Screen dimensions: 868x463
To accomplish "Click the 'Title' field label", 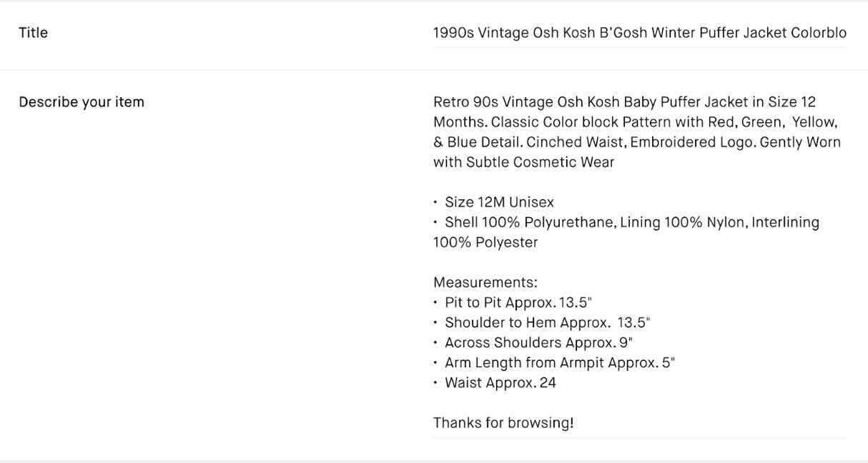I will 34,32.
